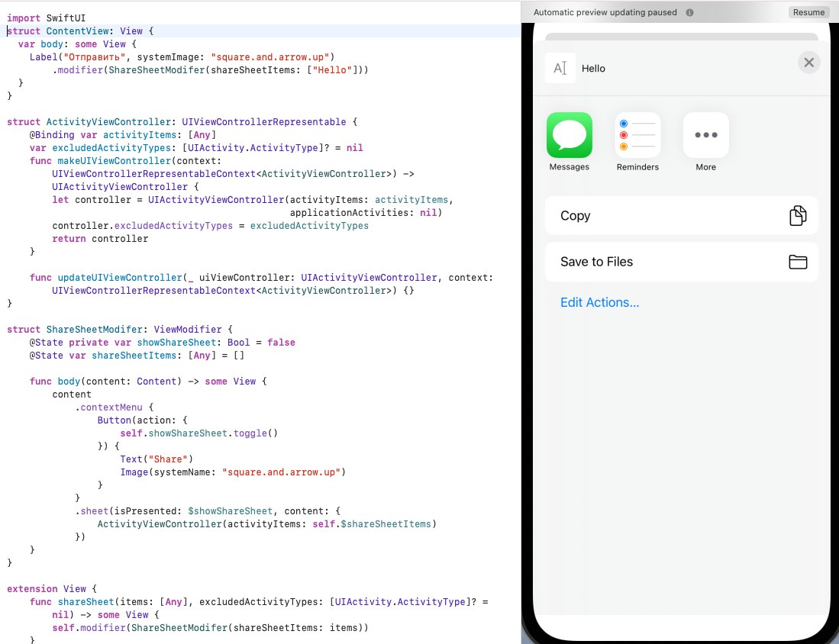Image resolution: width=839 pixels, height=644 pixels.
Task: Open More apps ellipsis icon
Action: [x=705, y=135]
